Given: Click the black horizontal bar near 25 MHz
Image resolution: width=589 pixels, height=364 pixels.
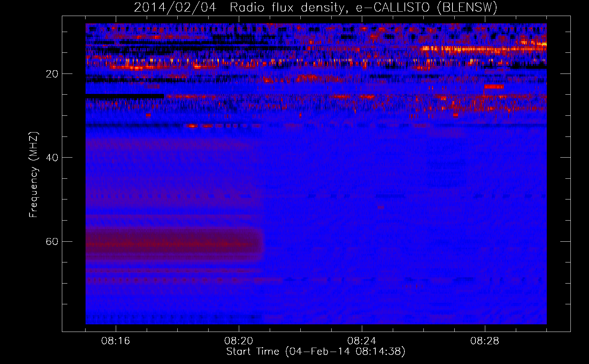Looking at the screenshot, I should 125,96.
